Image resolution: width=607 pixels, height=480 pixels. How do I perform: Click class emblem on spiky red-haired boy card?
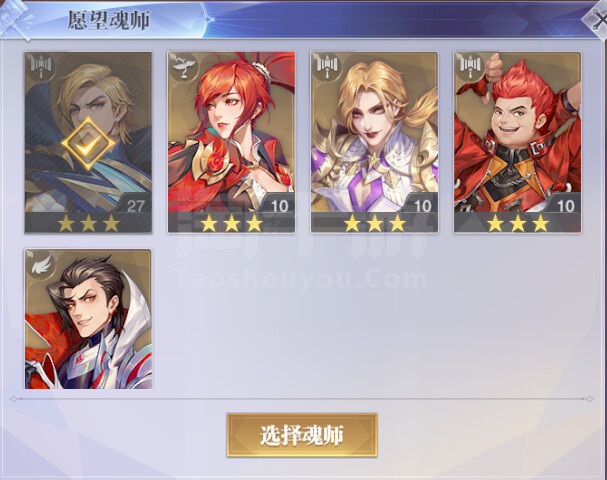(470, 66)
